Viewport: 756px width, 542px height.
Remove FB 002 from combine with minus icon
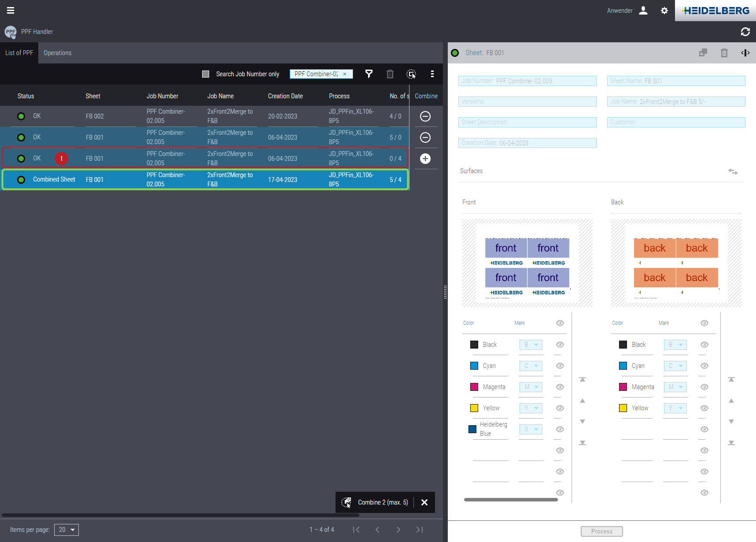pos(425,116)
